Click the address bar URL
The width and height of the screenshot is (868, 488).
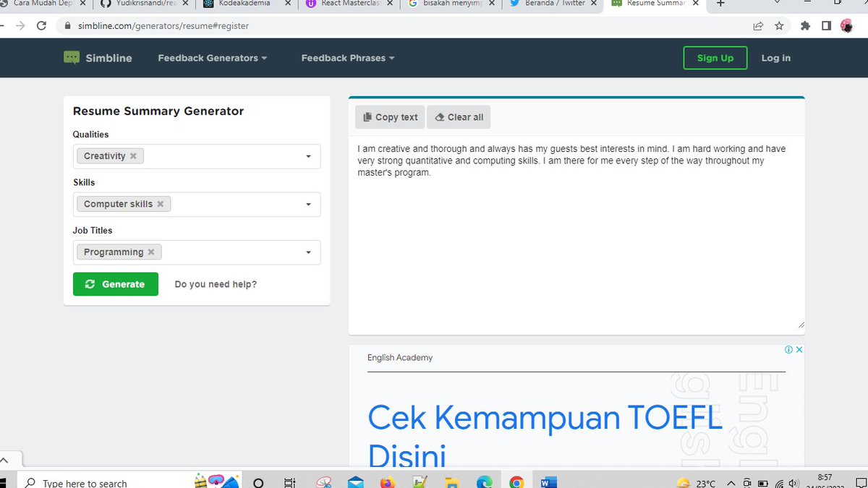coord(163,26)
